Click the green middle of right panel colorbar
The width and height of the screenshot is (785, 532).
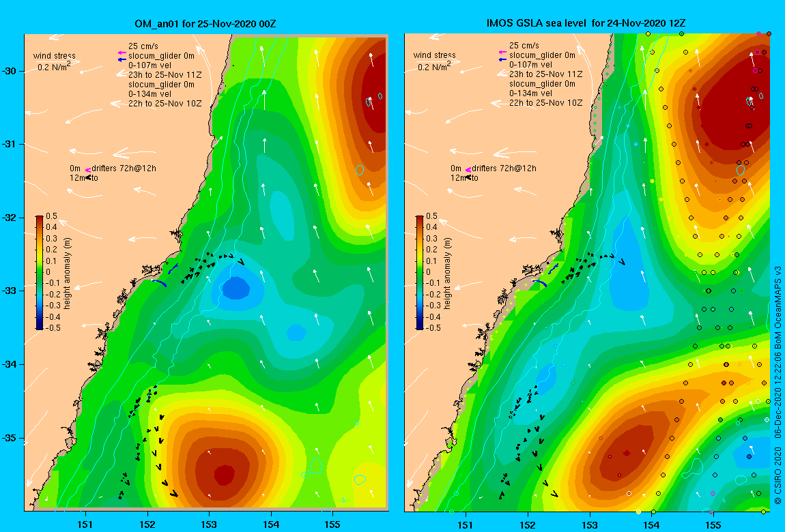[420, 273]
